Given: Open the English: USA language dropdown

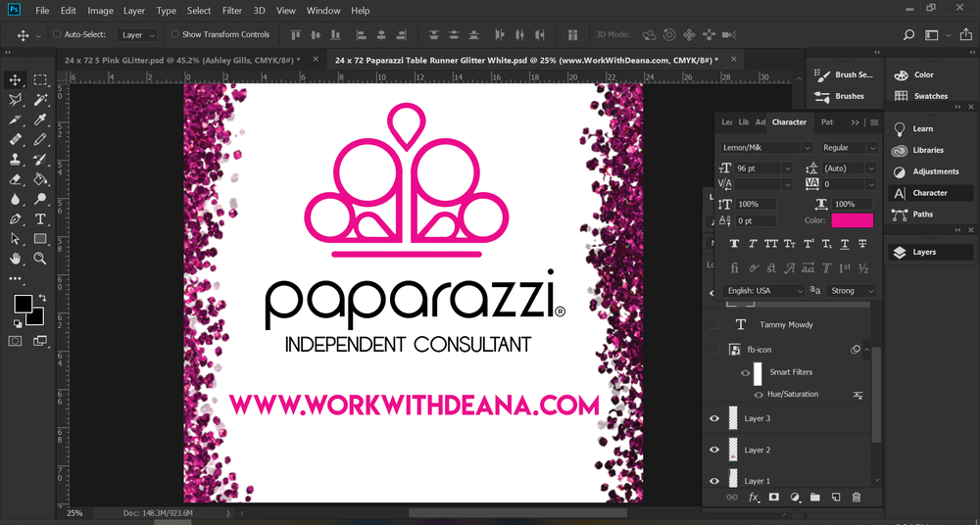Looking at the screenshot, I should pos(800,291).
